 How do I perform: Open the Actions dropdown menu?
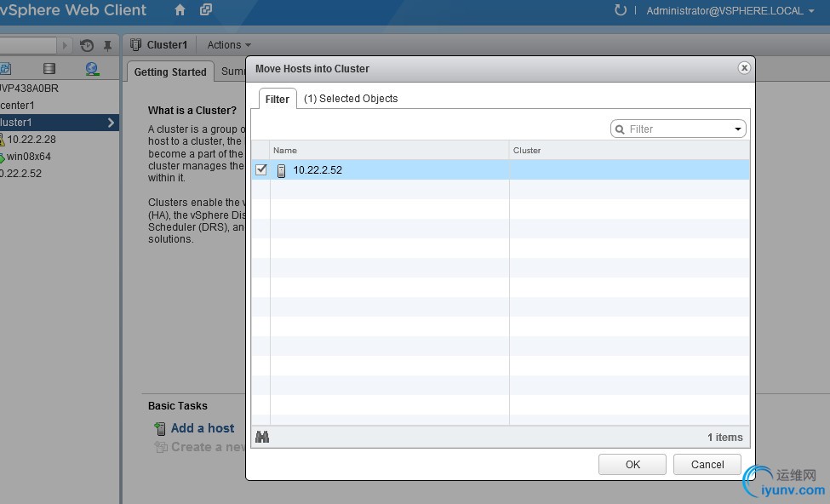229,45
